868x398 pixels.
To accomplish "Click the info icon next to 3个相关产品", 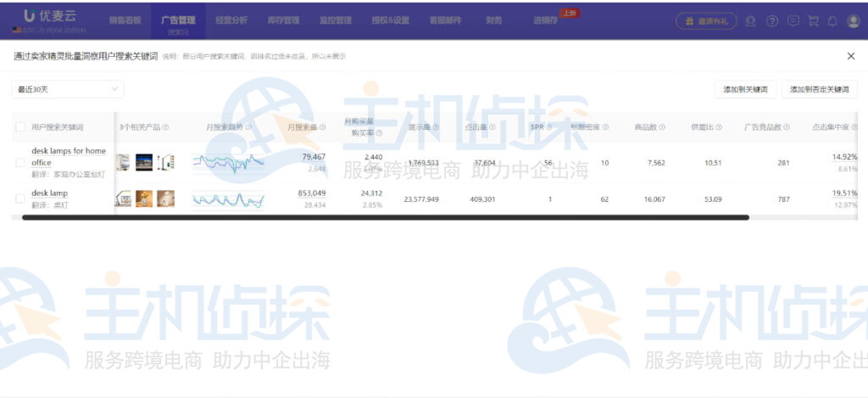I will (x=165, y=127).
